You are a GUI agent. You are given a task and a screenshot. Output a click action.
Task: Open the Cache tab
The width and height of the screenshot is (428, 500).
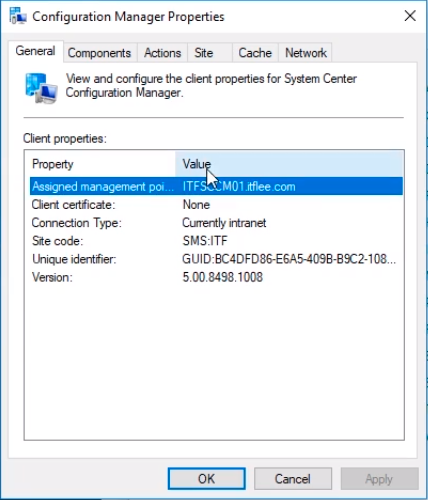255,53
